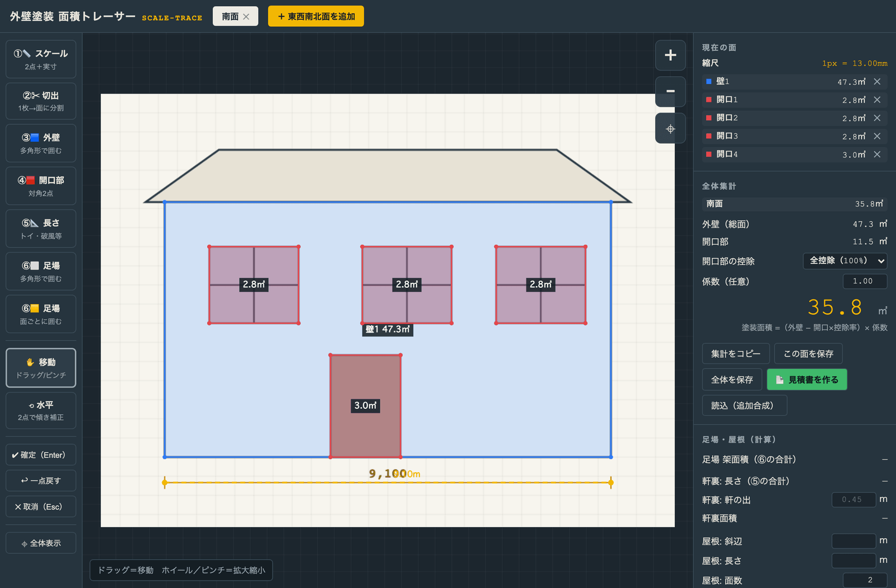Select the スケール scale tool

tap(41, 59)
